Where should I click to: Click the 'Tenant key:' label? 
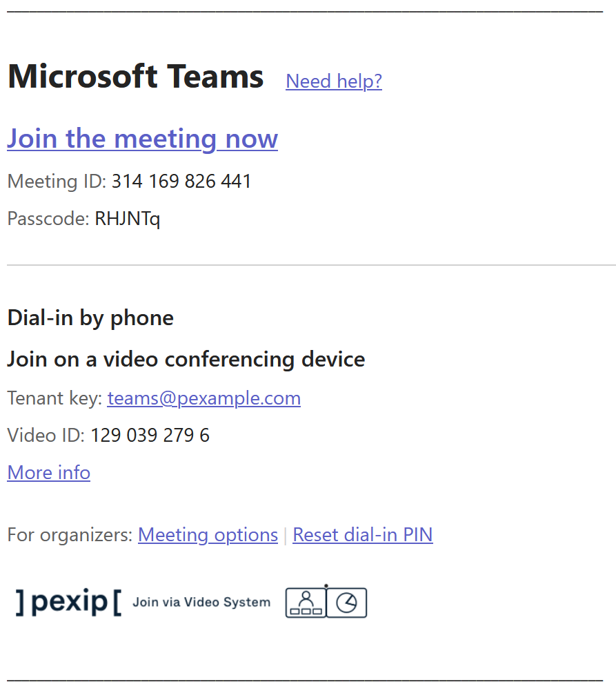coord(54,398)
